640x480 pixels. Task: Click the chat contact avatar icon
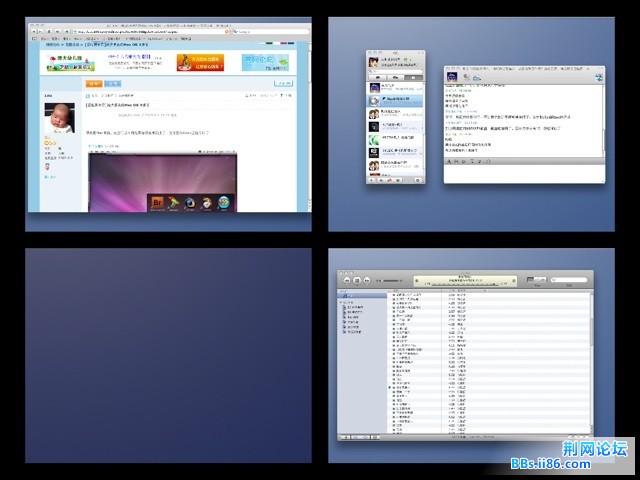[453, 76]
